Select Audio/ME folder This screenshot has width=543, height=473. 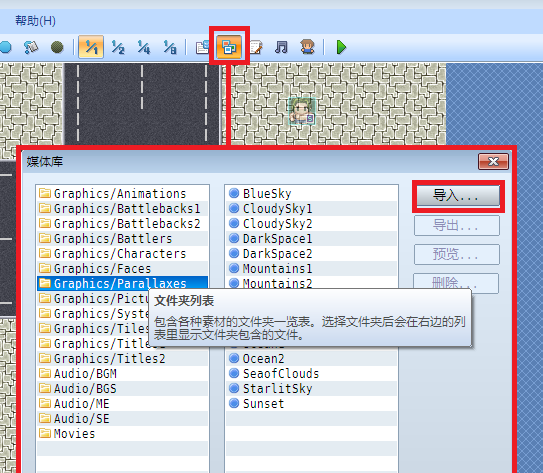coord(123,403)
